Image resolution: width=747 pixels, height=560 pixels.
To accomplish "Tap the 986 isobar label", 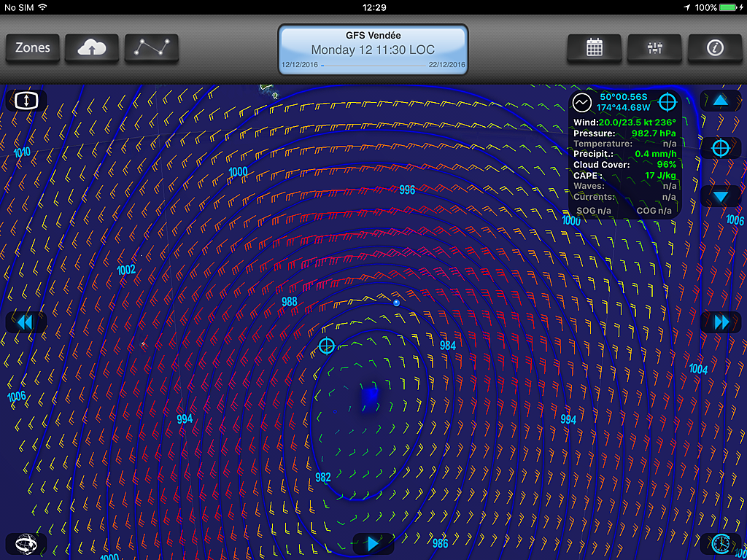I will [x=440, y=542].
